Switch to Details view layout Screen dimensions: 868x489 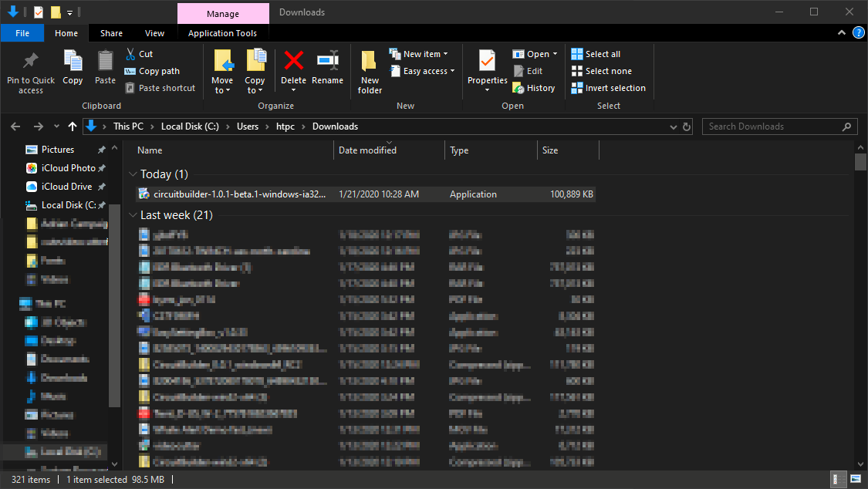click(839, 479)
